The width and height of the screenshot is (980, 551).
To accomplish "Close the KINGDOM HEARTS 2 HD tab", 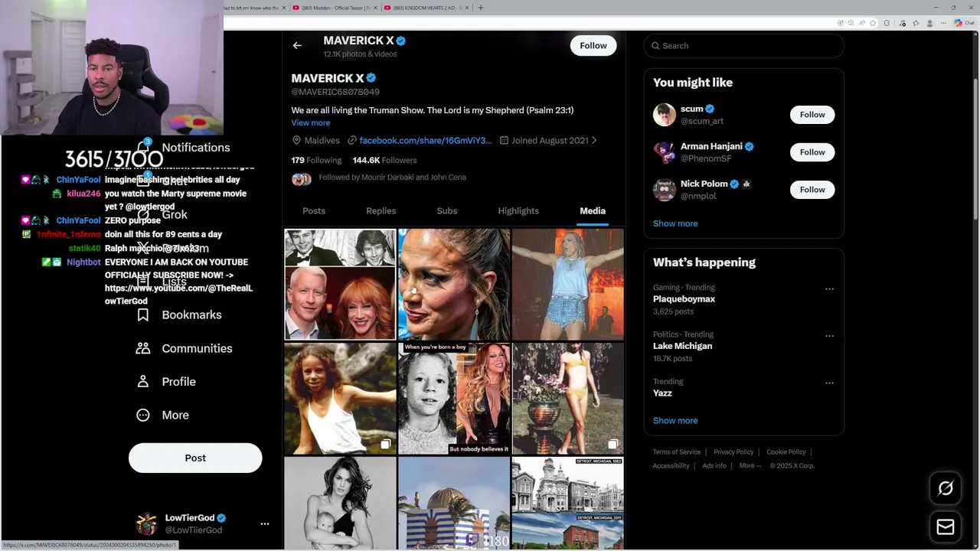I will pos(468,8).
